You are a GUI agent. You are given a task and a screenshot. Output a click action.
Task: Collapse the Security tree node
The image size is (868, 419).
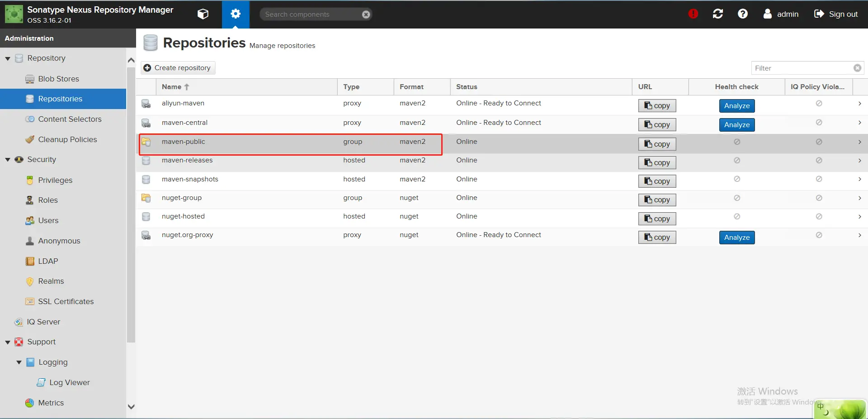pos(8,160)
